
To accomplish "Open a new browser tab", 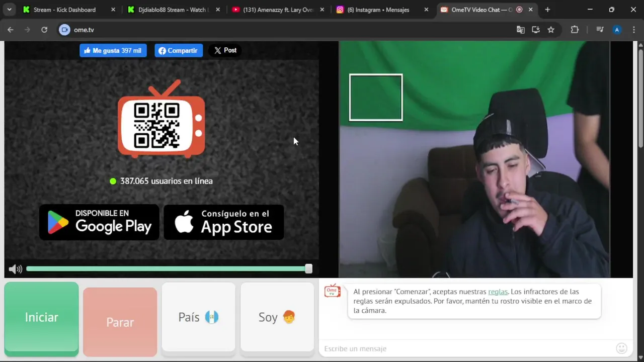I will (547, 10).
